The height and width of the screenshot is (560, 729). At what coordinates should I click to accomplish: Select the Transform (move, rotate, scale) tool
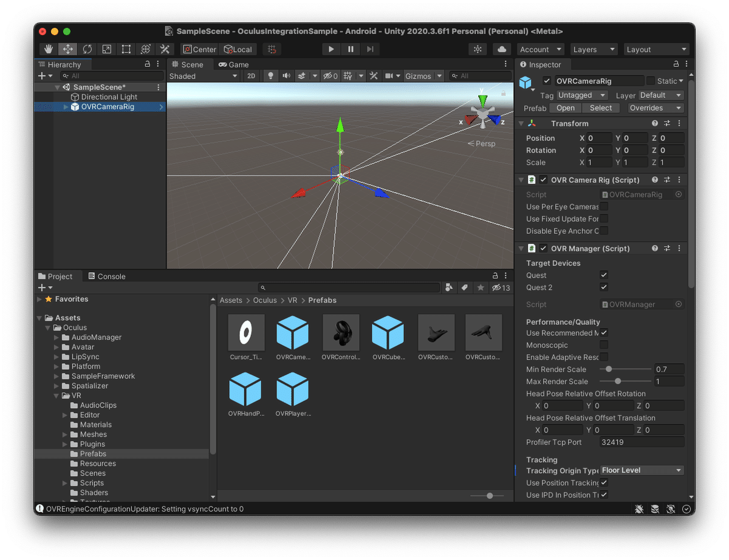tap(146, 49)
